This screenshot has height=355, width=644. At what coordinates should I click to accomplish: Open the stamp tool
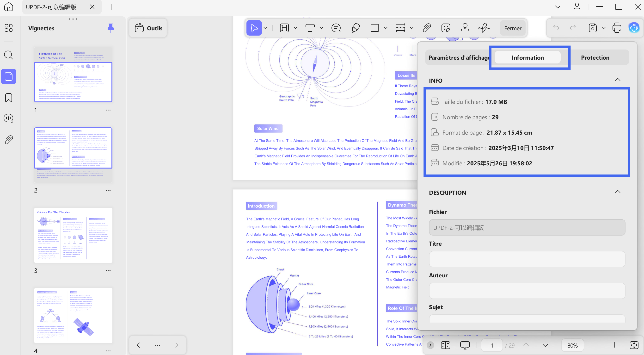point(465,28)
